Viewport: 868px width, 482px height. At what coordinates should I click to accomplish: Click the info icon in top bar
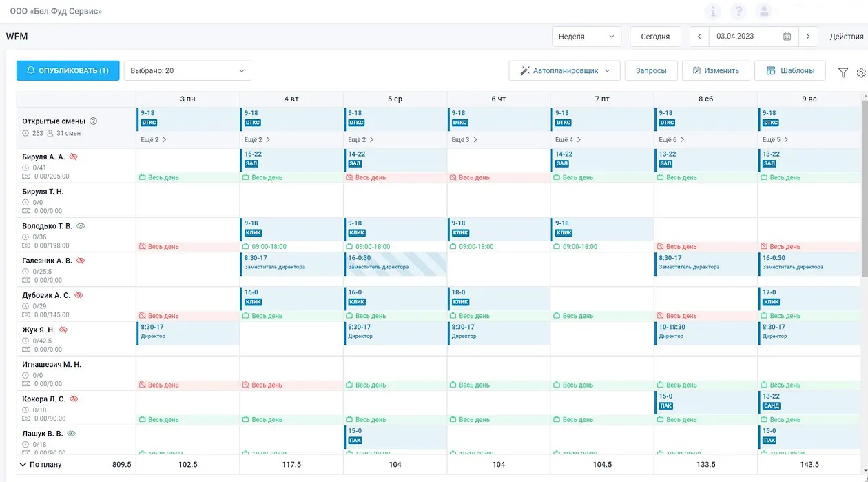pyautogui.click(x=713, y=12)
